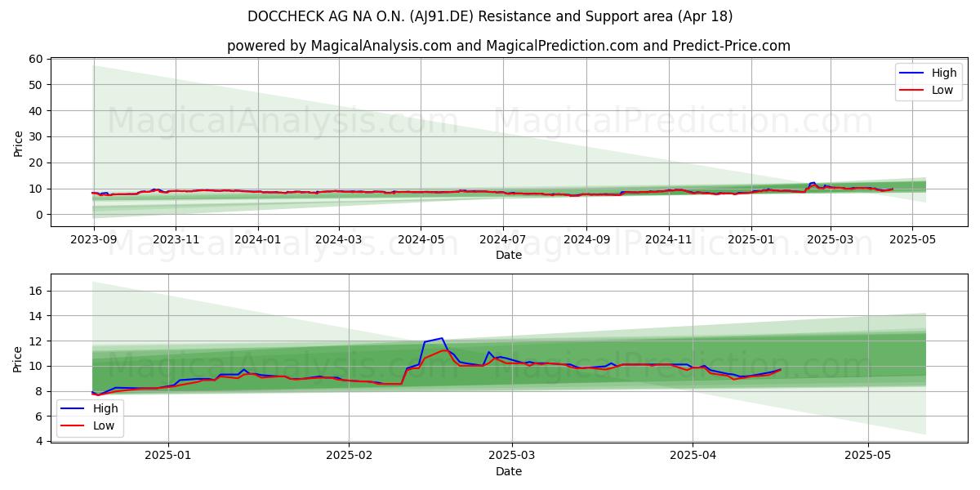The width and height of the screenshot is (980, 490).
Task: Select the 'Price' axis label of the upper chart
Action: [18, 142]
